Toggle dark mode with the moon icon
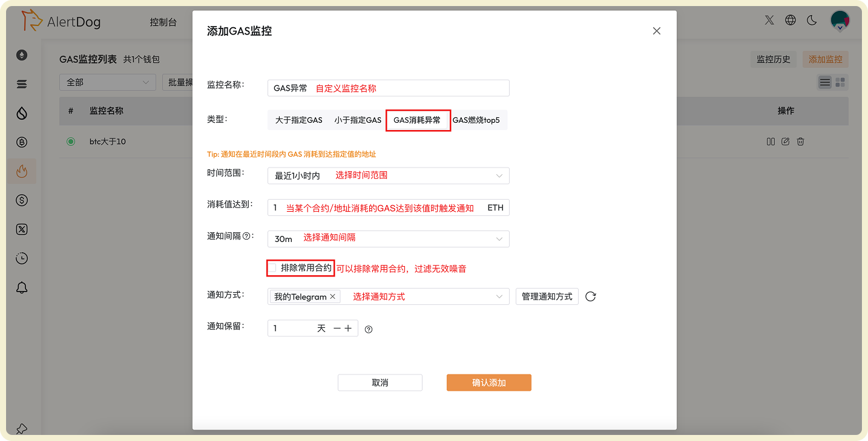This screenshot has height=441, width=868. pyautogui.click(x=812, y=20)
